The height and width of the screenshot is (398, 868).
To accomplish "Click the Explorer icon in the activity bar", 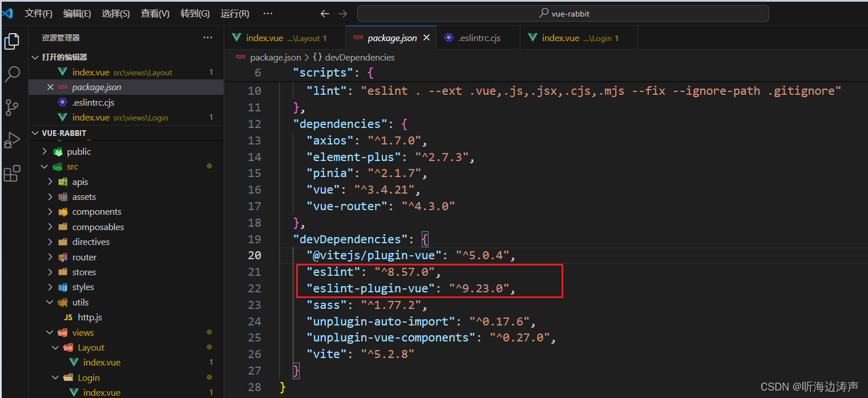I will pyautogui.click(x=13, y=41).
